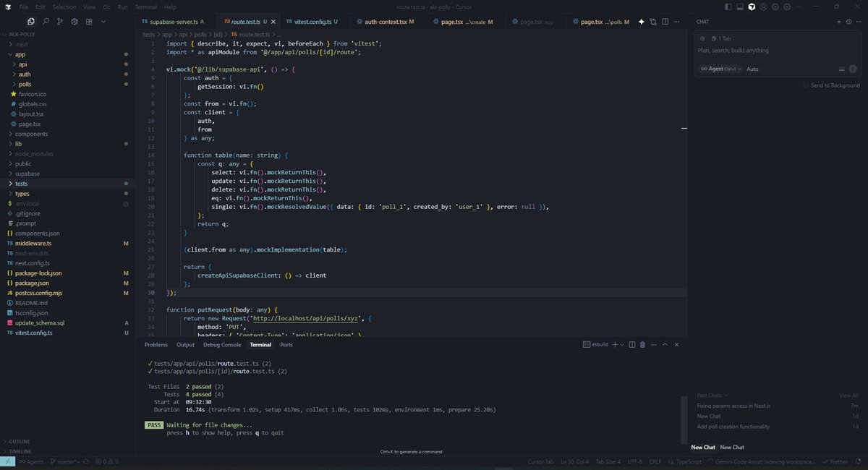
Task: Click the CRLF line ending indicator
Action: point(655,461)
